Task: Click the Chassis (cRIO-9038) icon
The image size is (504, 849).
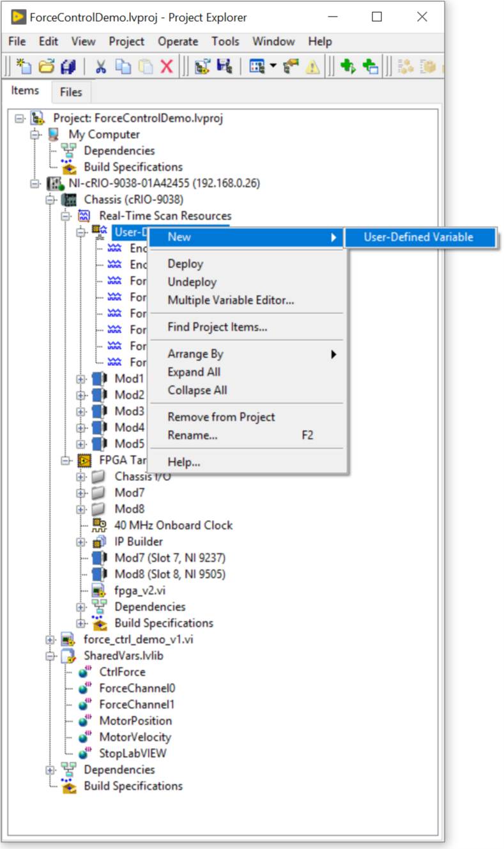Action: click(69, 200)
